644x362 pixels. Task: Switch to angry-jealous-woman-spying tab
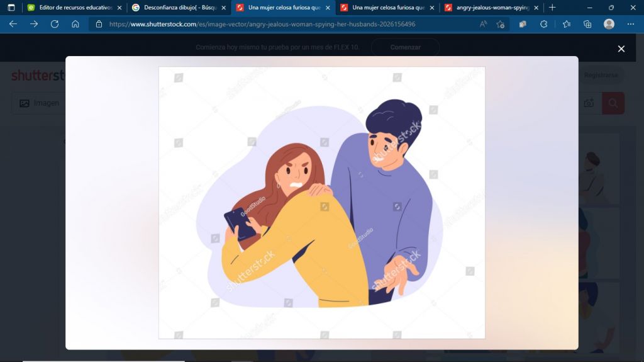(492, 8)
